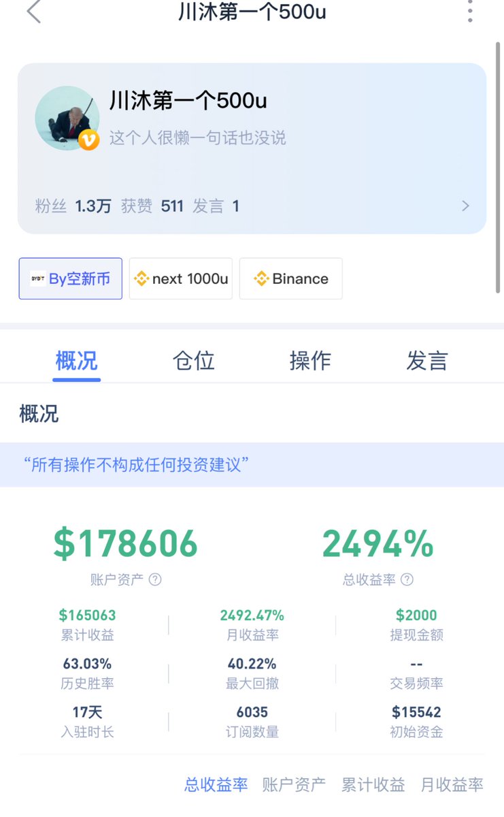Screen dimensions: 504x817
Task: Click the 交易频率 label
Action: coord(416,684)
